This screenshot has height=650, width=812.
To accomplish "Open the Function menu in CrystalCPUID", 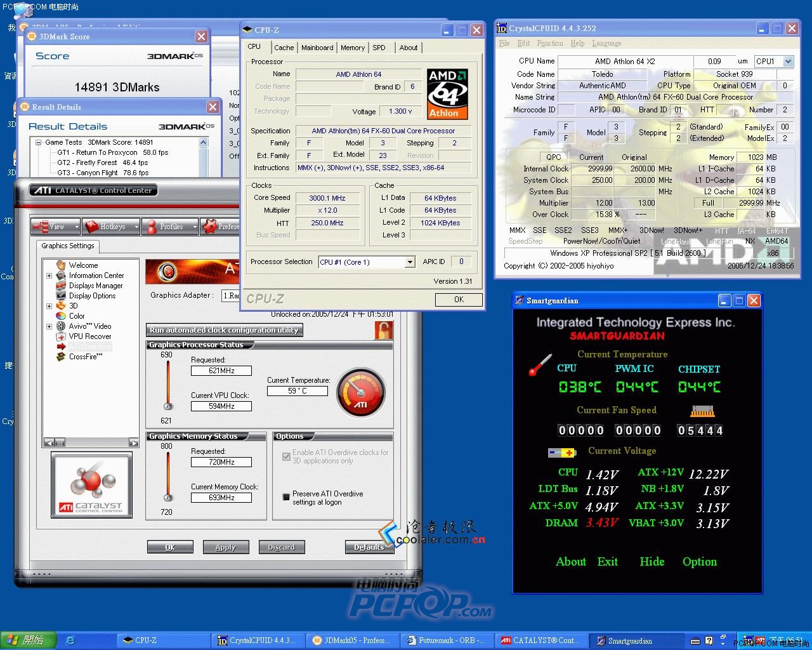I will (550, 43).
